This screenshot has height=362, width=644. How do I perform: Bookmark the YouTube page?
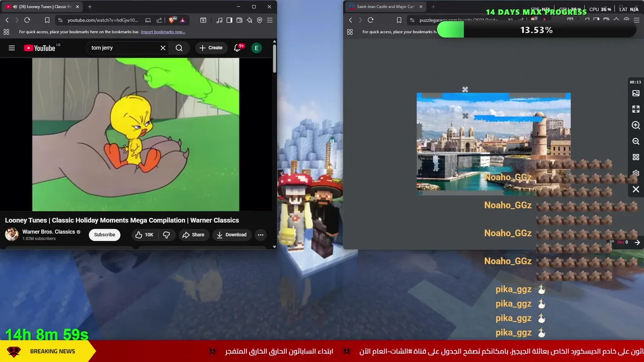point(47,20)
